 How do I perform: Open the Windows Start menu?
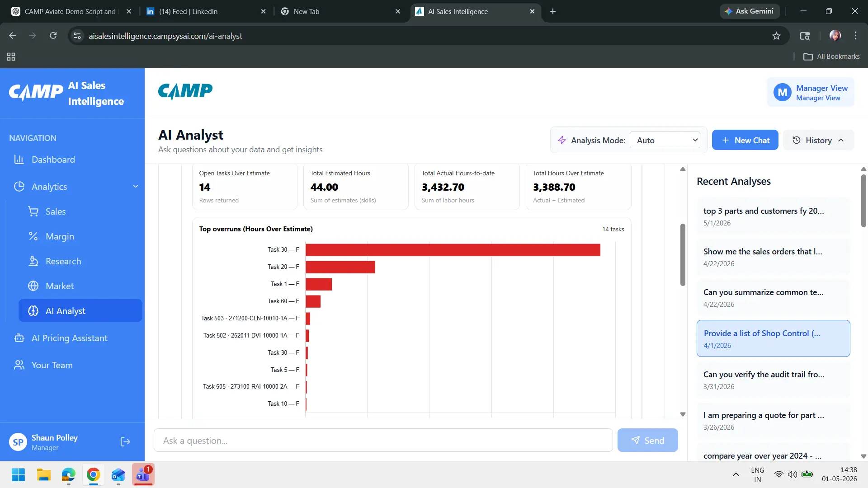point(18,475)
